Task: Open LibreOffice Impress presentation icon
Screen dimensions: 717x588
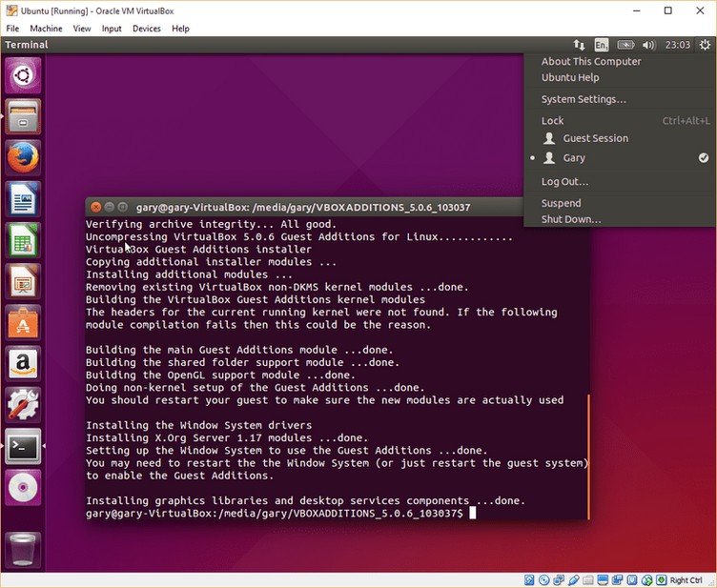Action: point(23,281)
